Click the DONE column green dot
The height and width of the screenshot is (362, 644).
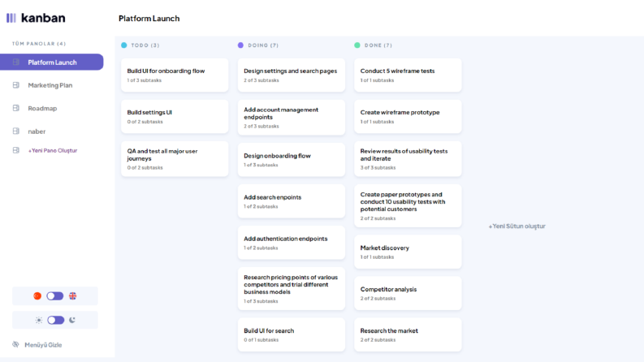pos(357,45)
